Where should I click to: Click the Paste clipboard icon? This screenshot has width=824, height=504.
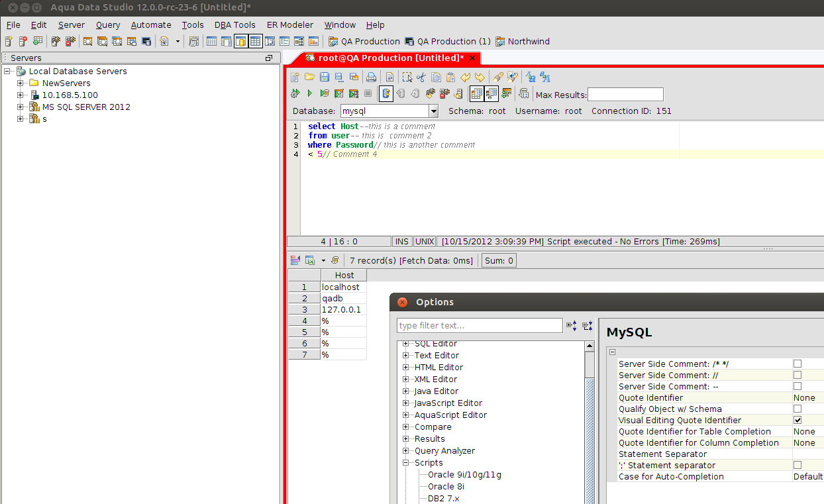(x=451, y=77)
